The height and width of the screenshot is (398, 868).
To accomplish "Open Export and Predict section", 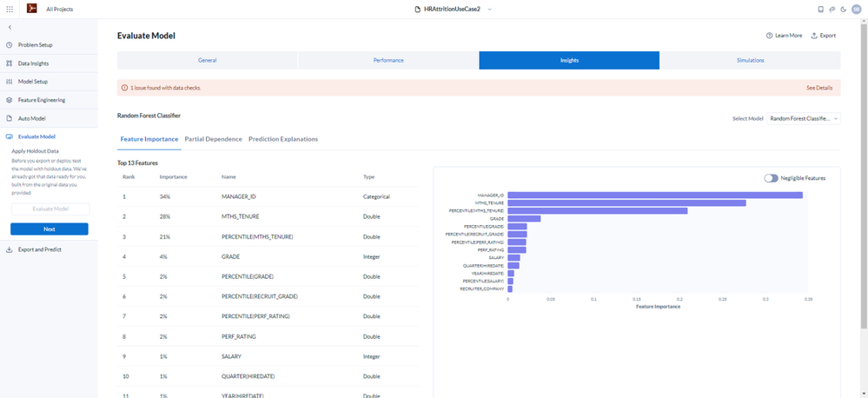I will coord(49,249).
